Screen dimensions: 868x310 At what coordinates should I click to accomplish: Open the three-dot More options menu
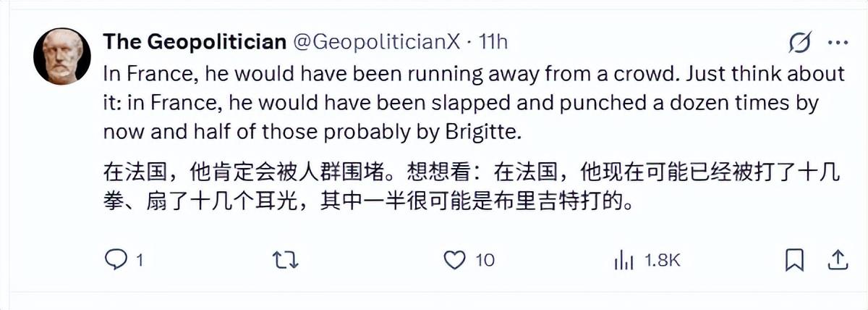pyautogui.click(x=838, y=43)
